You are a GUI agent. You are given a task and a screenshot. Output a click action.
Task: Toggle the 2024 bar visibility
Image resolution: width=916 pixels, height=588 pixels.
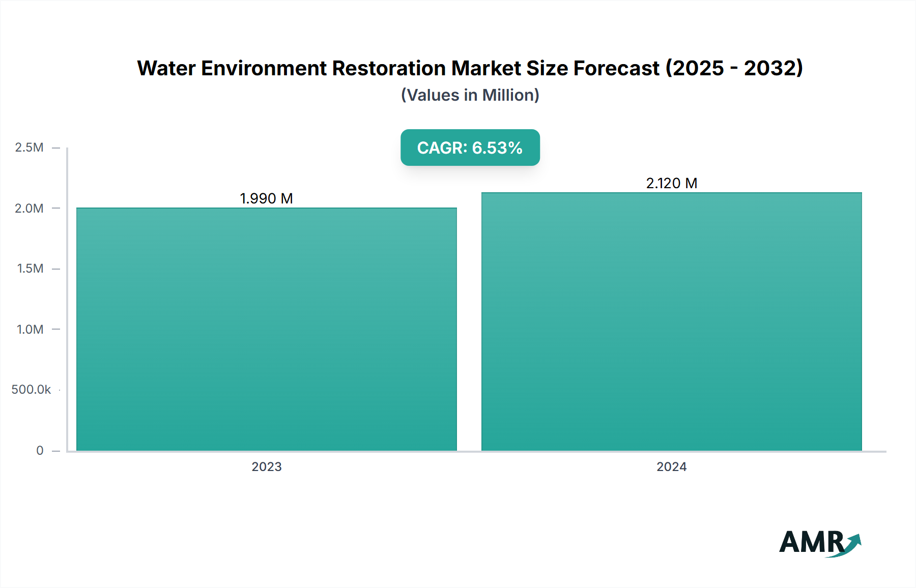[671, 320]
